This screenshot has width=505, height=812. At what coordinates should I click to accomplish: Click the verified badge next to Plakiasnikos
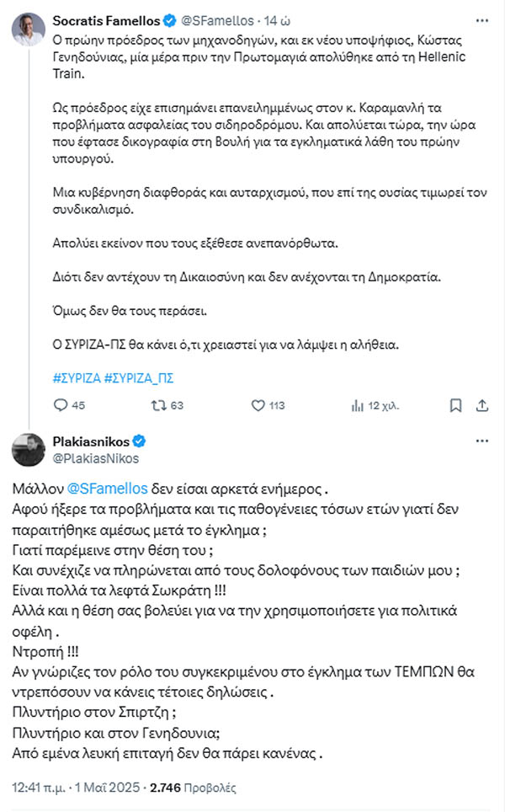click(x=140, y=441)
